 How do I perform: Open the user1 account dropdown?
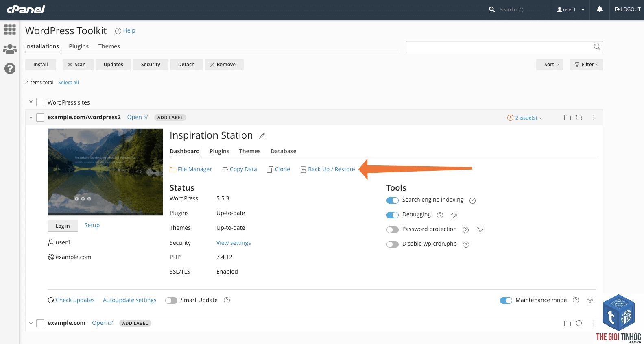pyautogui.click(x=571, y=9)
